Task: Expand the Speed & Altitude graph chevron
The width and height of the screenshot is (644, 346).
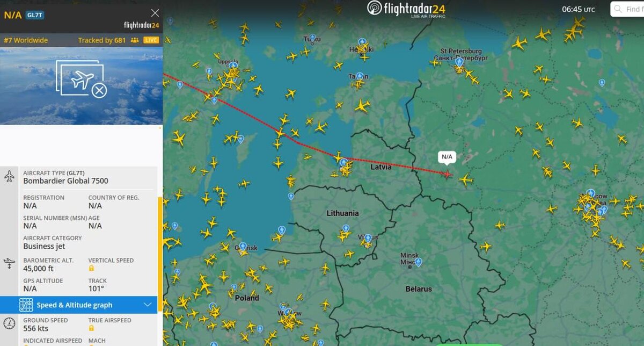Action: coord(148,305)
